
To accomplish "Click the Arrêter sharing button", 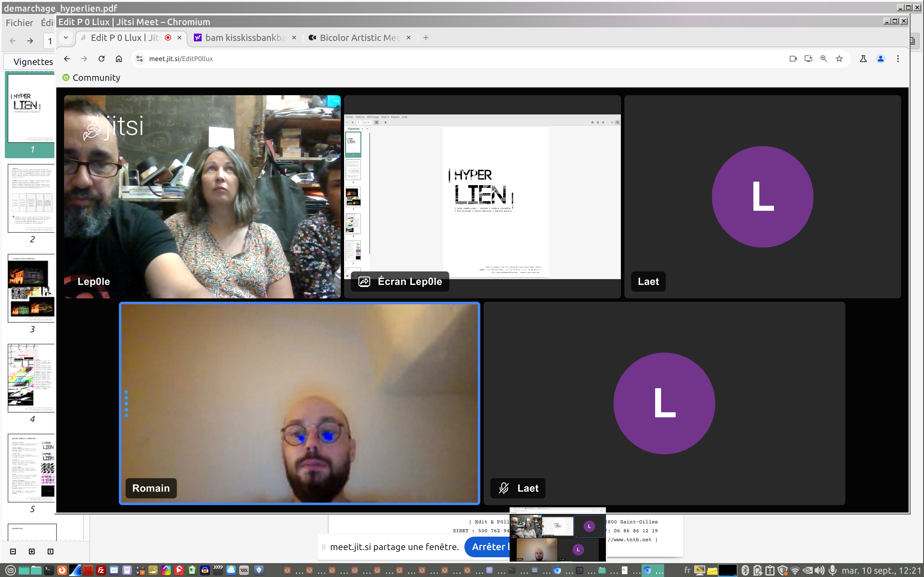I will click(x=487, y=547).
